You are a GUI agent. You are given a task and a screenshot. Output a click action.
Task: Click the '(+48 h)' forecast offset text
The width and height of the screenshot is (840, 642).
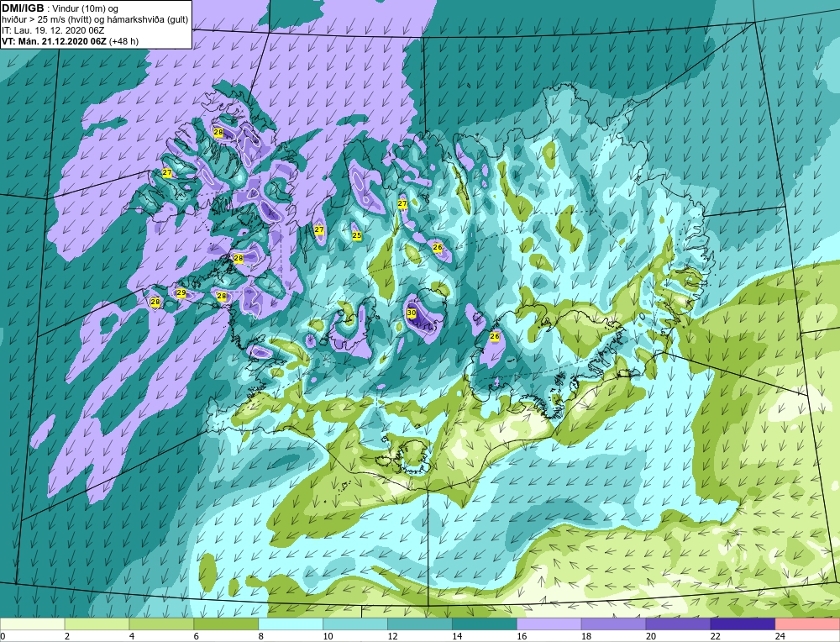123,41
